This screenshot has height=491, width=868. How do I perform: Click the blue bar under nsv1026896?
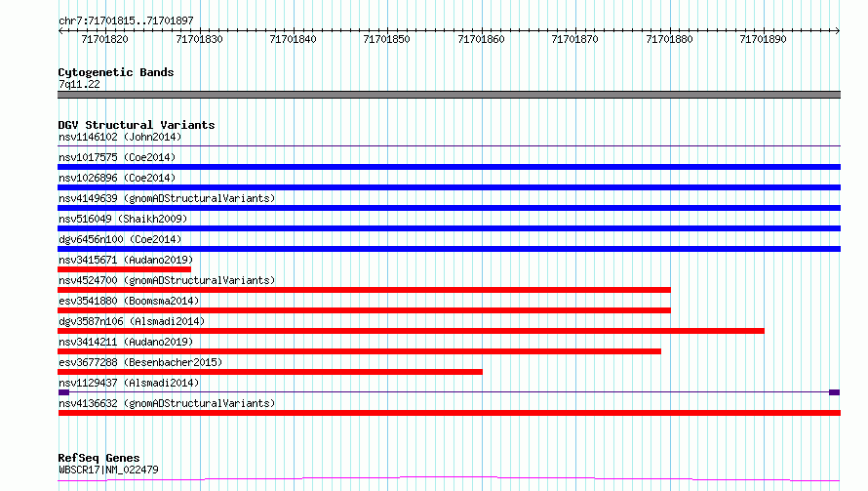[x=449, y=187]
